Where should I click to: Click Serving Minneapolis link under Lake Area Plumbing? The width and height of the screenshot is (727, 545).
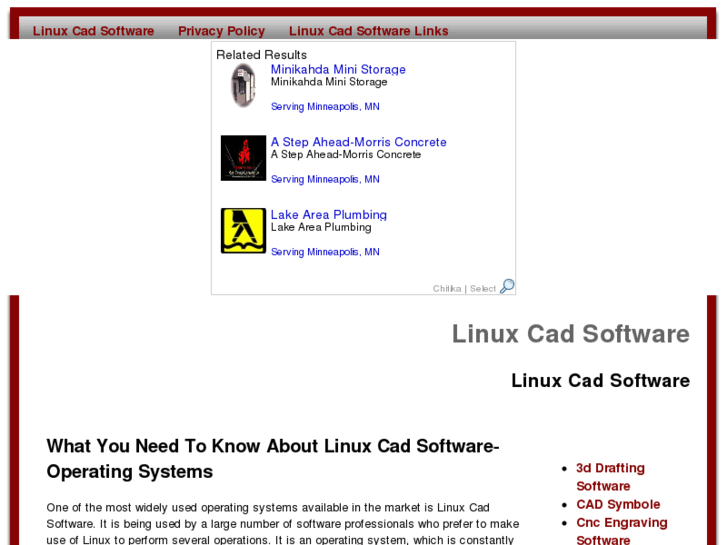[325, 252]
